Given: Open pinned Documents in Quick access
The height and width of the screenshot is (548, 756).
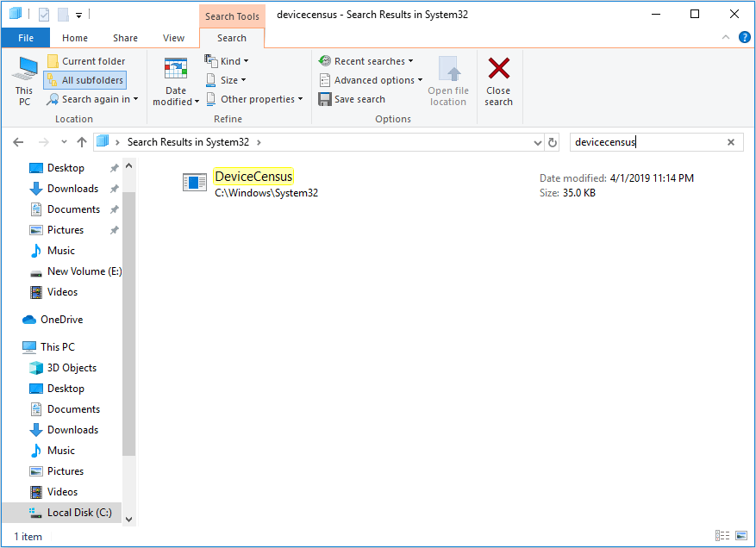Looking at the screenshot, I should point(73,209).
